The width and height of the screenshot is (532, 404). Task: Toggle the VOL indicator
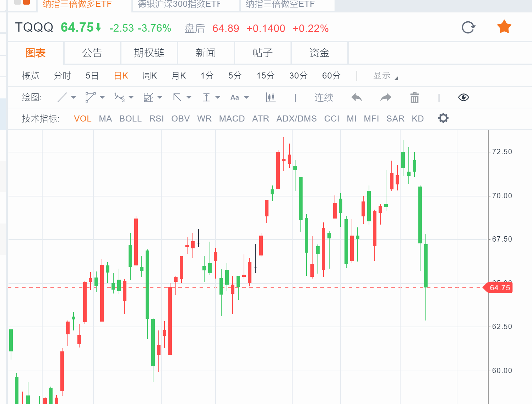pyautogui.click(x=82, y=119)
